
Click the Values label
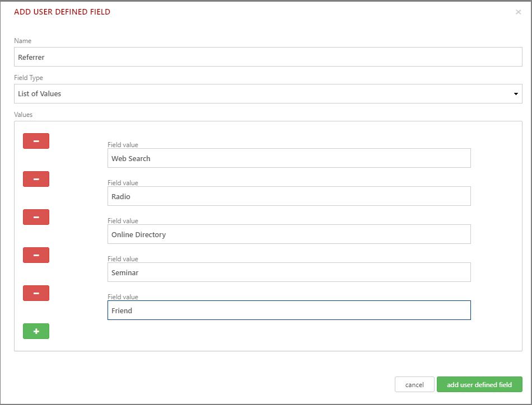(23, 115)
